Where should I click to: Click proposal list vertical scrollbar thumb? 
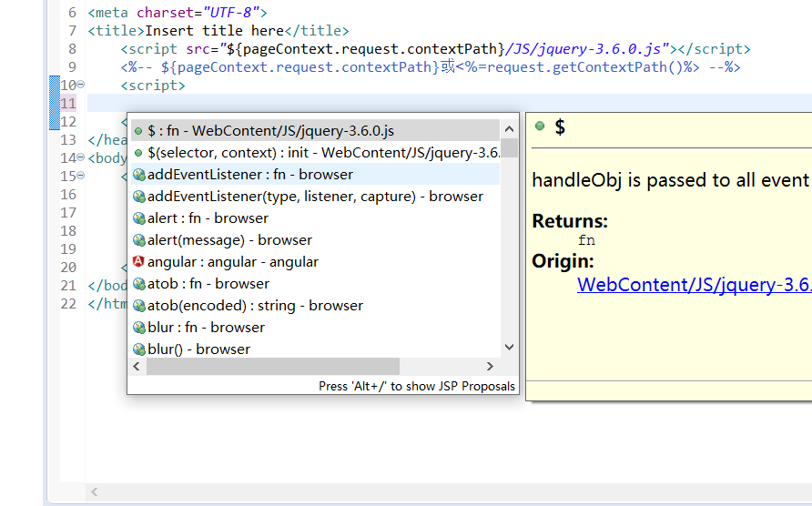click(509, 147)
